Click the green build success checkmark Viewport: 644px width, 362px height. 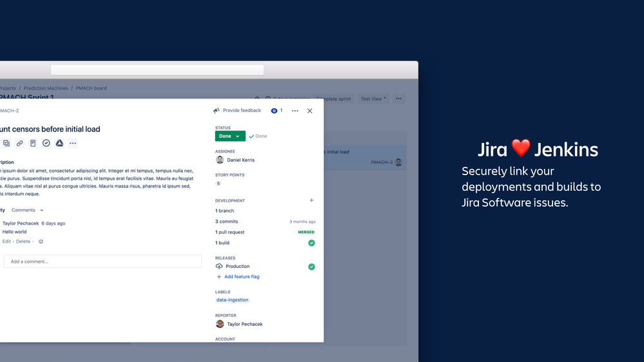pos(312,243)
